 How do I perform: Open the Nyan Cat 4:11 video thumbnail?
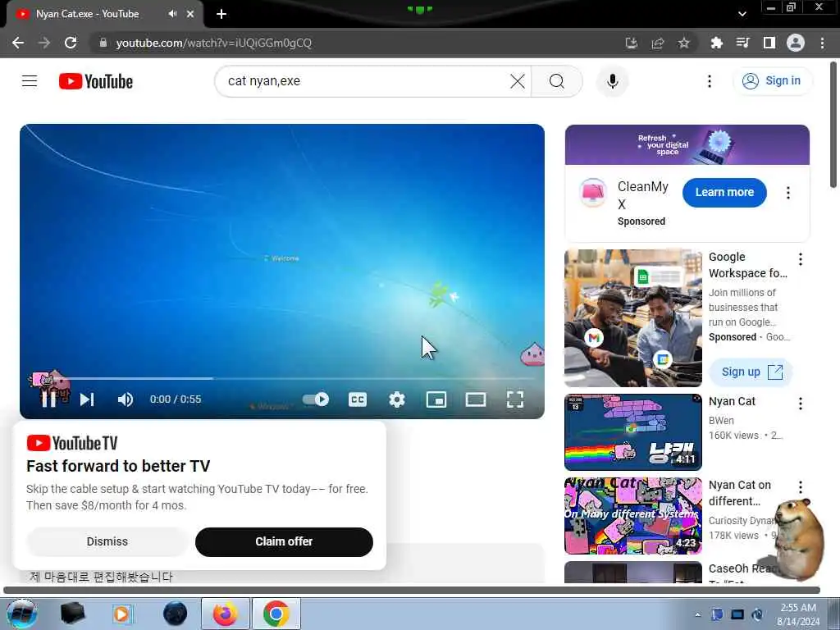pos(632,432)
